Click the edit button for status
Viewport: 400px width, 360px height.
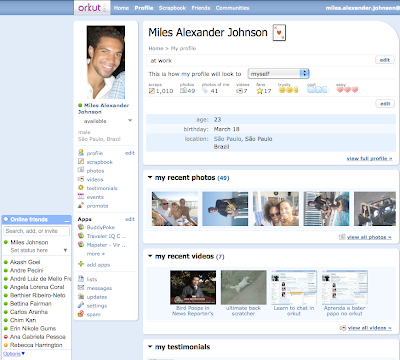coord(385,60)
